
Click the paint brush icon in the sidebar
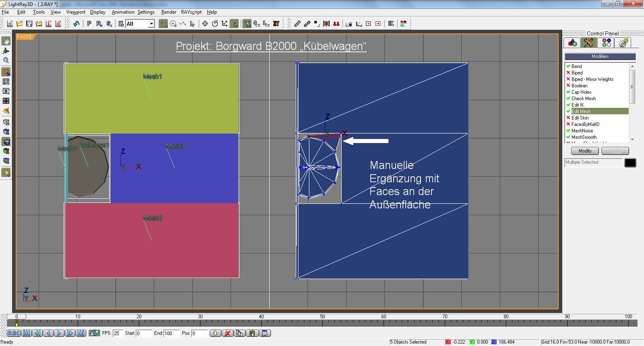pyautogui.click(x=6, y=110)
